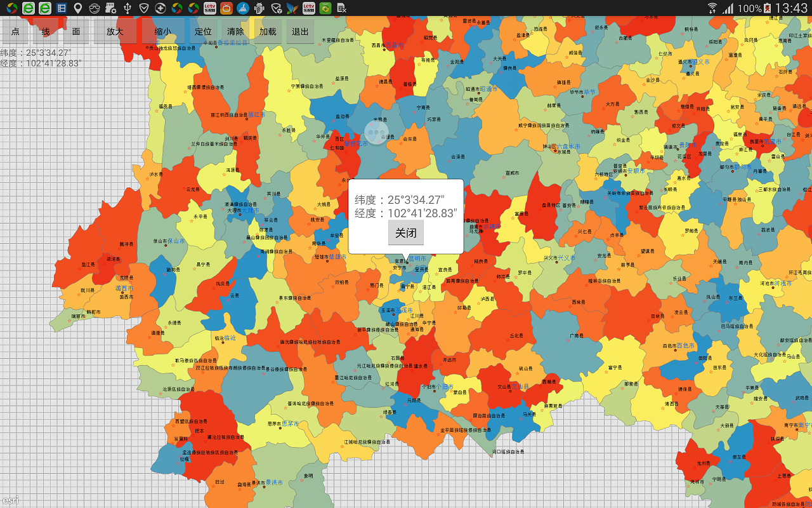This screenshot has height=508, width=812.
Task: Click the 点 (point) drawing button
Action: pos(15,32)
